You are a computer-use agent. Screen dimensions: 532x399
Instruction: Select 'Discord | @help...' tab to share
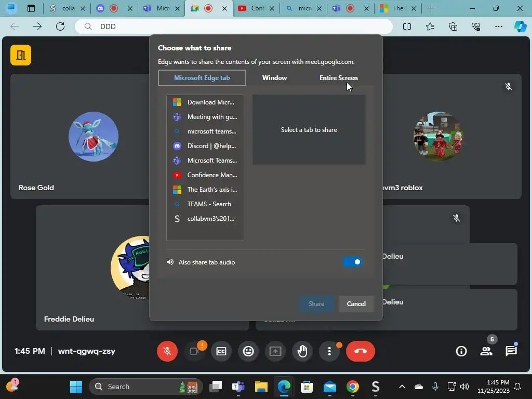[x=205, y=146]
